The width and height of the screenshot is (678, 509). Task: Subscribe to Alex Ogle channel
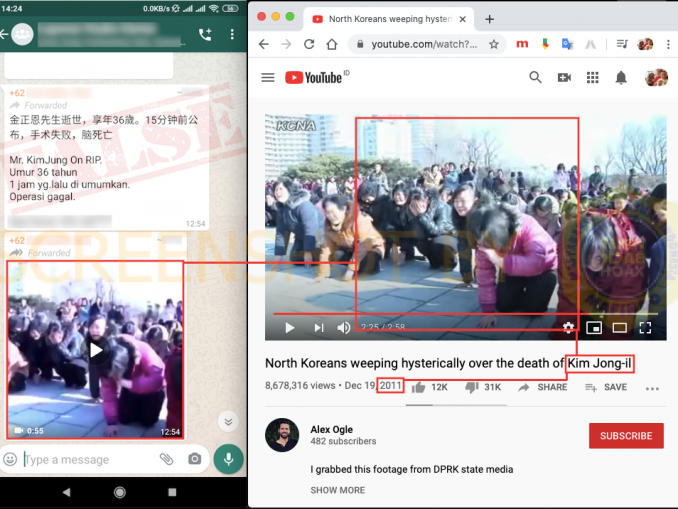click(x=626, y=435)
